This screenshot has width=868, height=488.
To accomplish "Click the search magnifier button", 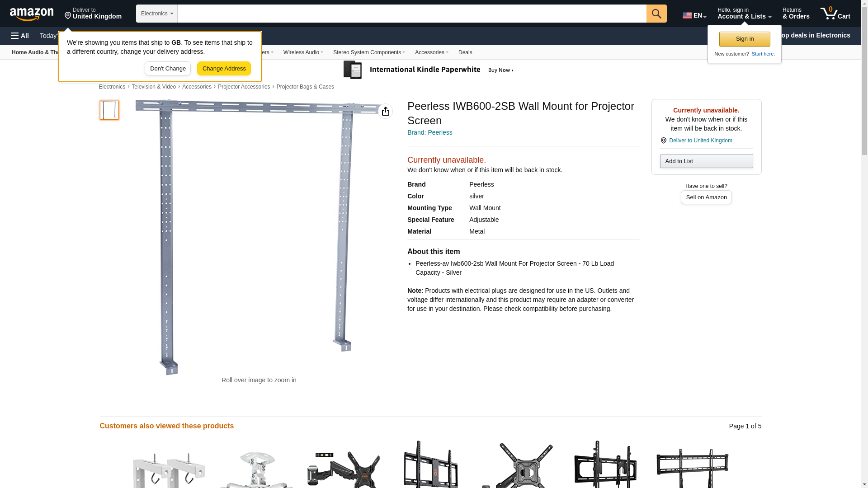I will click(656, 14).
